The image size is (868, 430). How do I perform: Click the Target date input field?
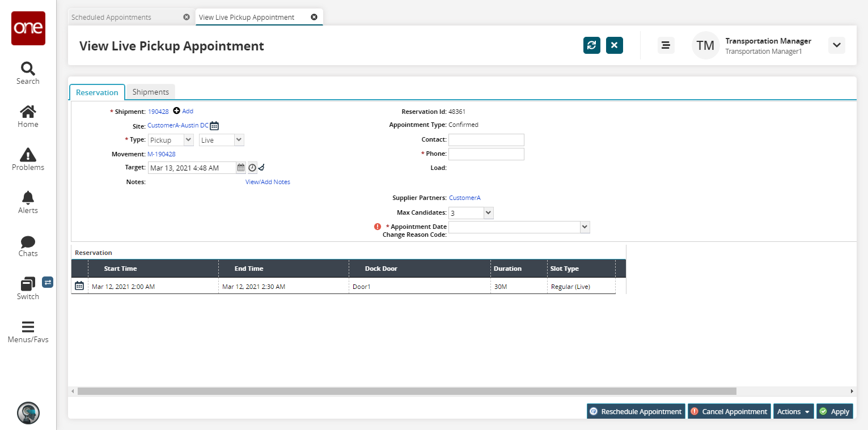click(192, 168)
